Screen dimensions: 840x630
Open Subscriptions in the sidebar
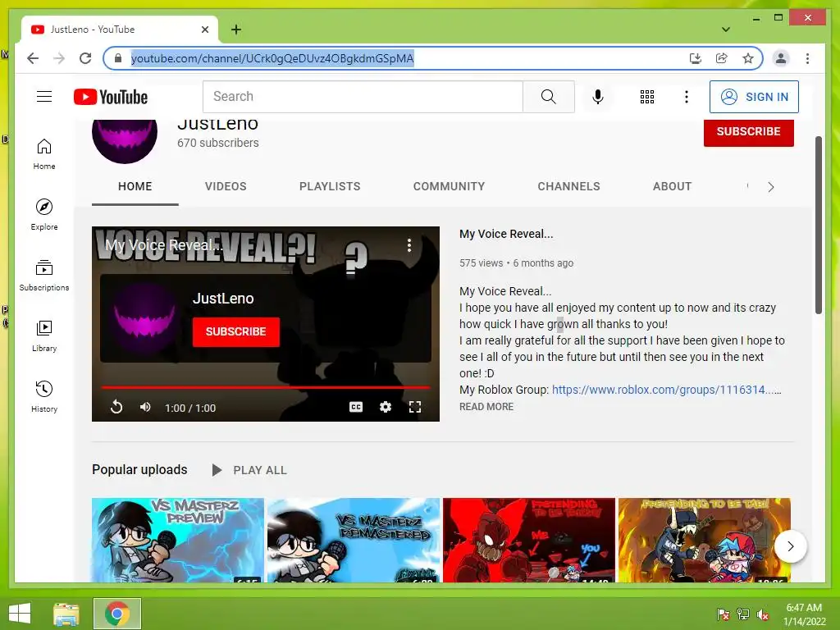44,276
